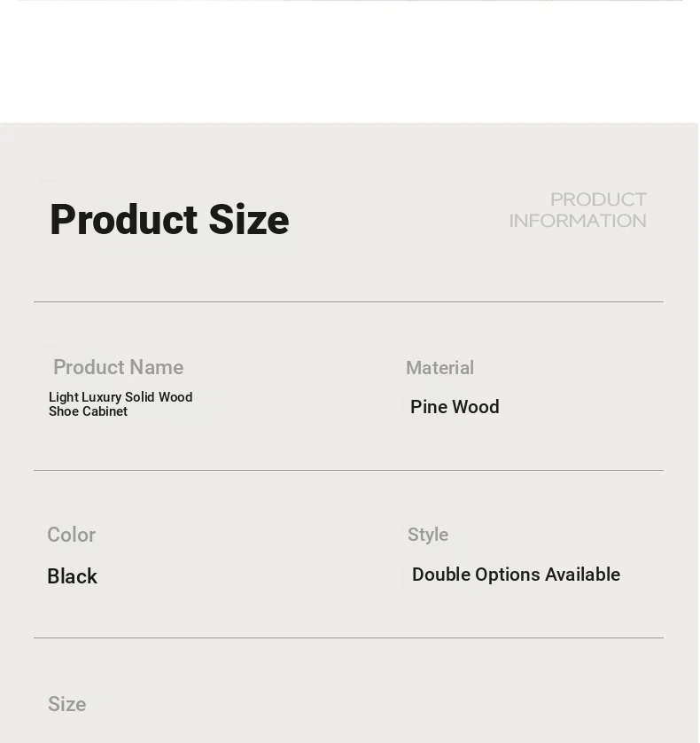Click the Black color value
The image size is (700, 743).
[x=72, y=576]
